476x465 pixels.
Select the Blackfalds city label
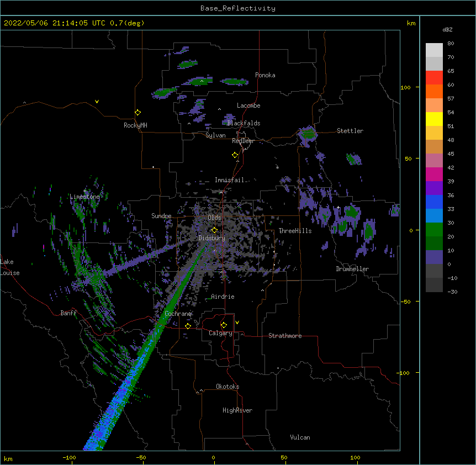click(244, 123)
